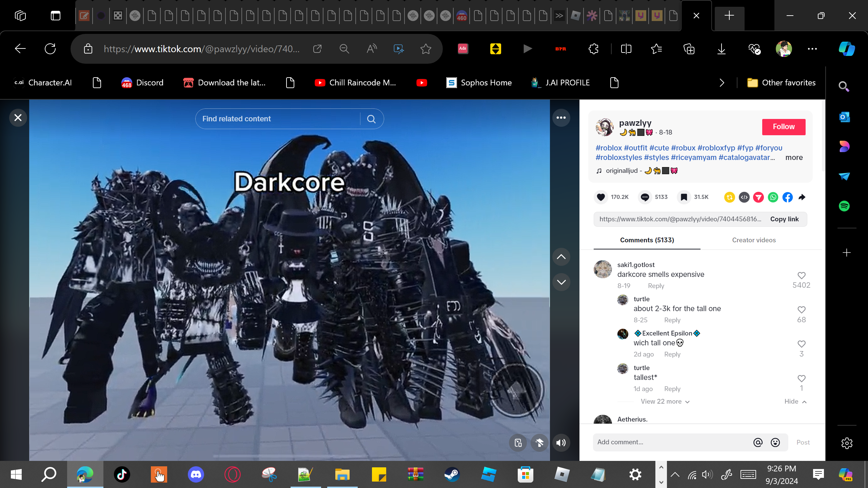The width and height of the screenshot is (868, 488).
Task: Like the video with heart icon
Action: [601, 197]
